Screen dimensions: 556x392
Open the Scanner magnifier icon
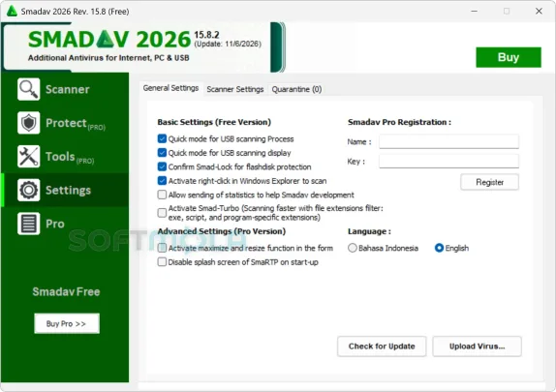click(28, 89)
